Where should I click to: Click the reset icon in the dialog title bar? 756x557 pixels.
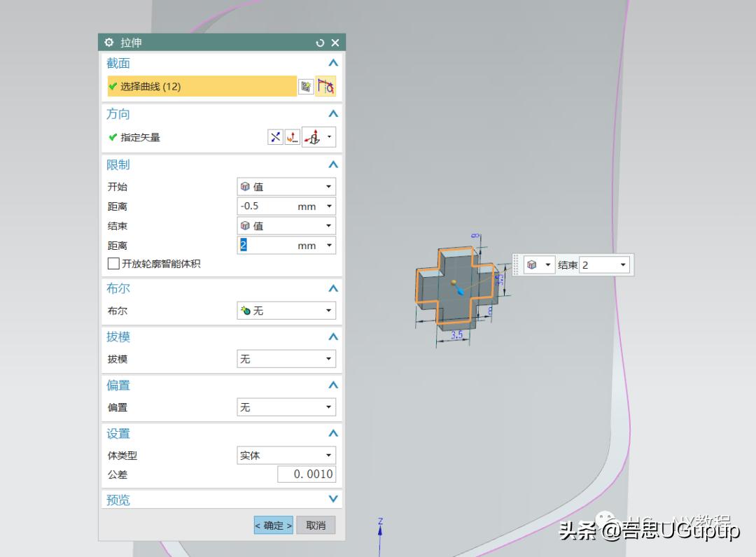[320, 42]
